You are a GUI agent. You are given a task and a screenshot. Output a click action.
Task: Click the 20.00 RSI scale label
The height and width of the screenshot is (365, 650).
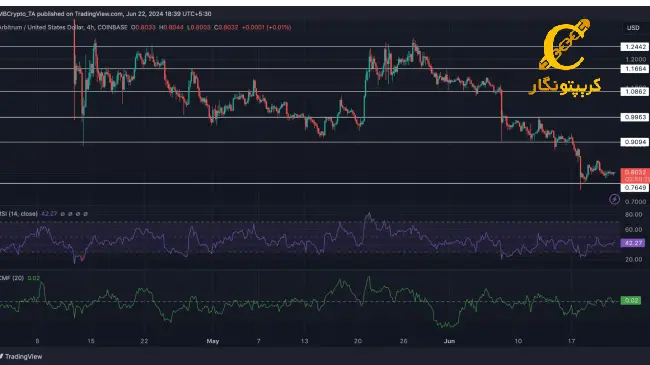pos(633,259)
